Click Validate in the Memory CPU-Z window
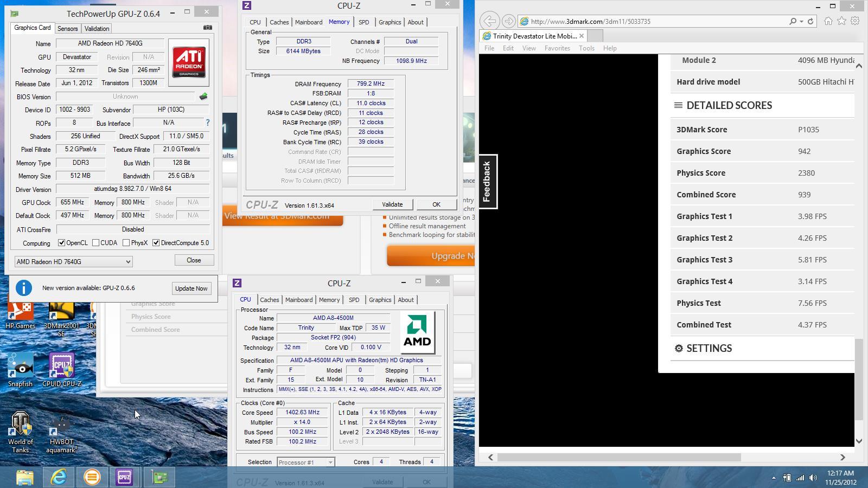868x488 pixels. pos(392,204)
